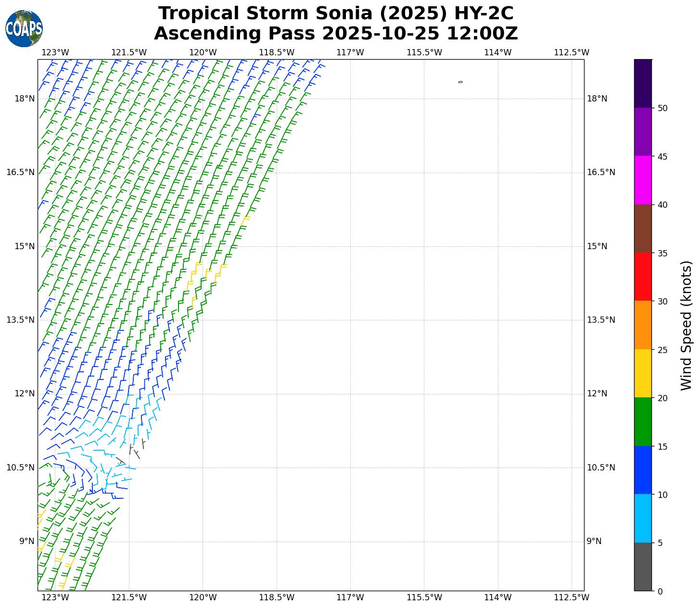Click the 45 tick label on colorbar
The width and height of the screenshot is (700, 608).
point(662,156)
